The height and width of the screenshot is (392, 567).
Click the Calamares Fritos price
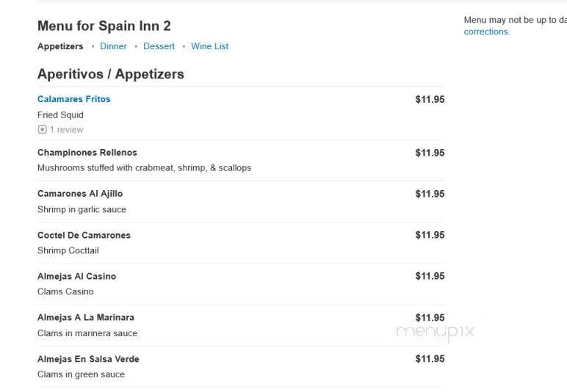[430, 99]
